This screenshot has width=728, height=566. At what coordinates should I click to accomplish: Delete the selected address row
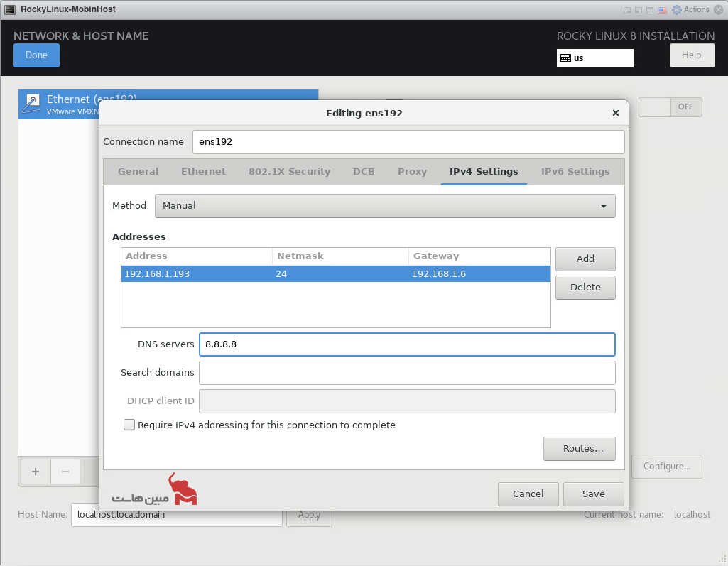[x=585, y=288]
